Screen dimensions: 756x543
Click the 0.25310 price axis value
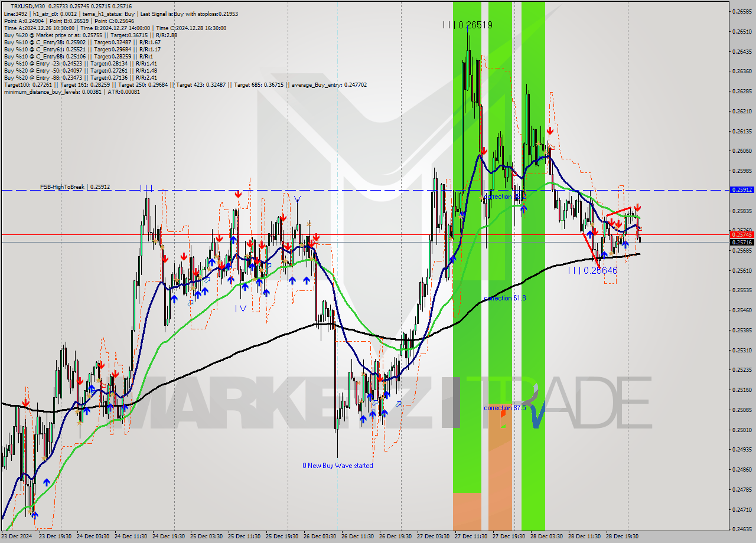coord(742,350)
